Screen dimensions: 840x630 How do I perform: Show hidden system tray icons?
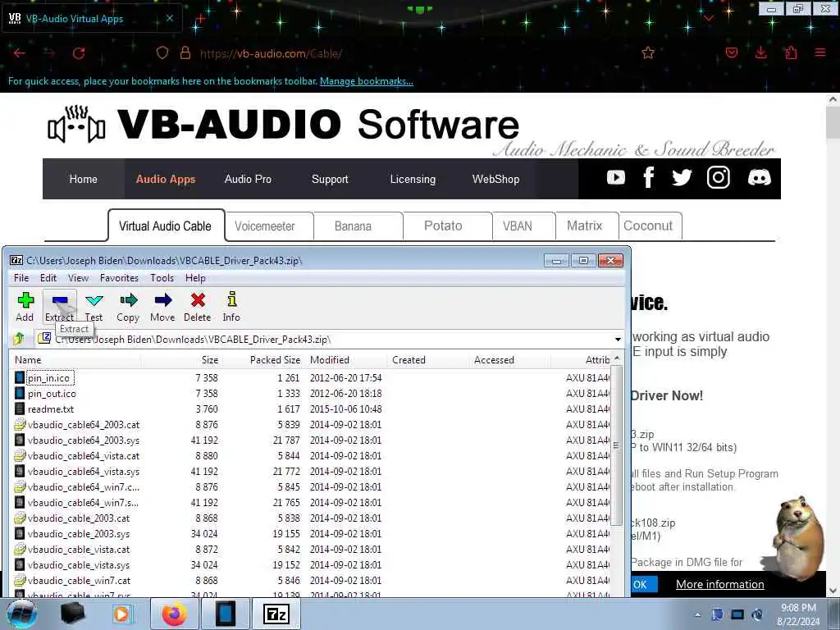click(697, 615)
